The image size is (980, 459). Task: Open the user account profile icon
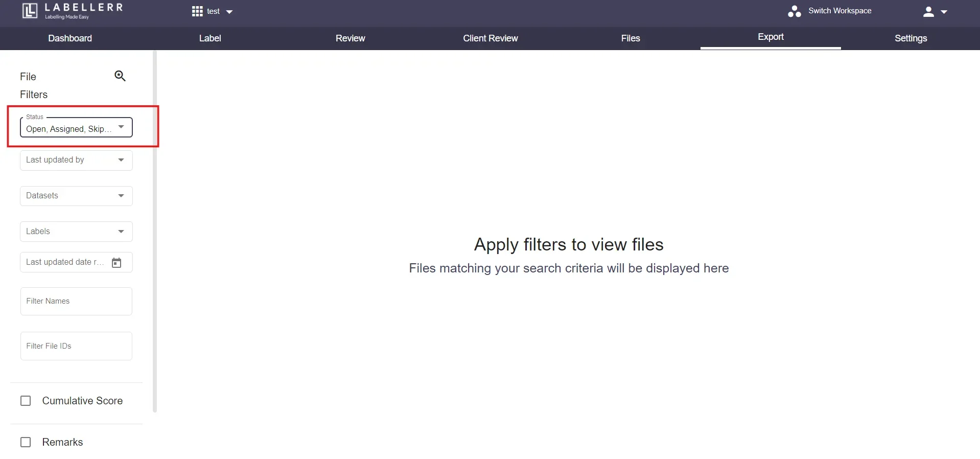[x=928, y=12]
